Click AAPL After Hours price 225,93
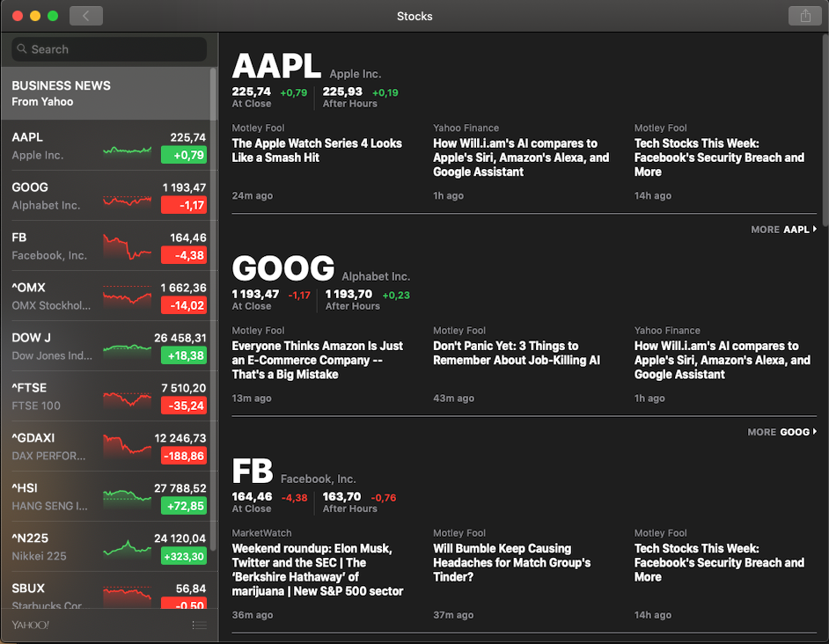The height and width of the screenshot is (644, 829). pos(342,92)
